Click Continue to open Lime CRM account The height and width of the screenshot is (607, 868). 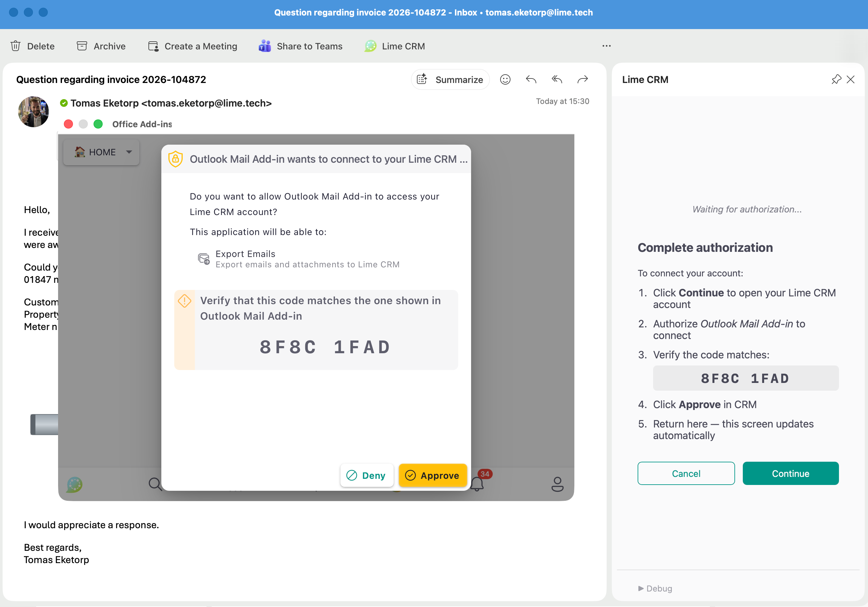790,474
